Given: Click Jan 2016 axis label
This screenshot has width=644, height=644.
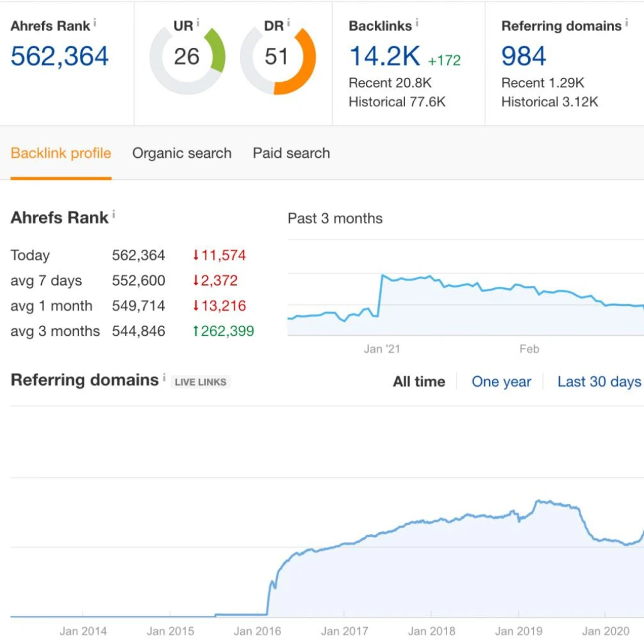Looking at the screenshot, I should tap(257, 631).
